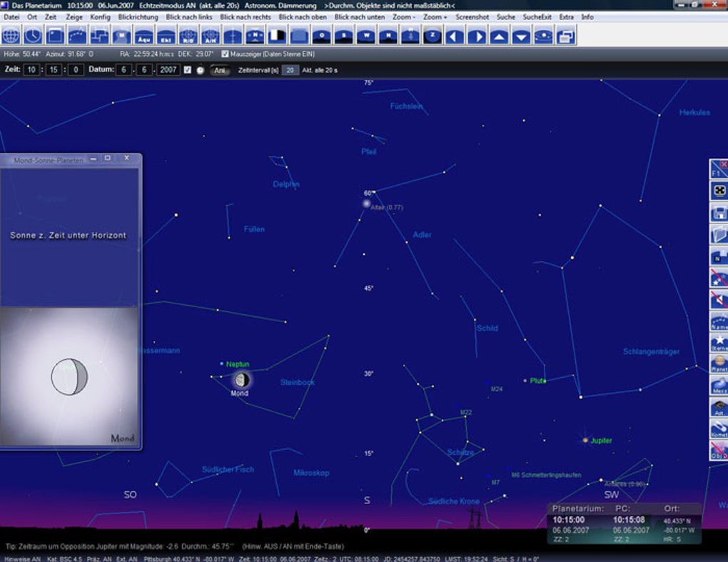Click the 'Art' sidebar icon

point(719,408)
